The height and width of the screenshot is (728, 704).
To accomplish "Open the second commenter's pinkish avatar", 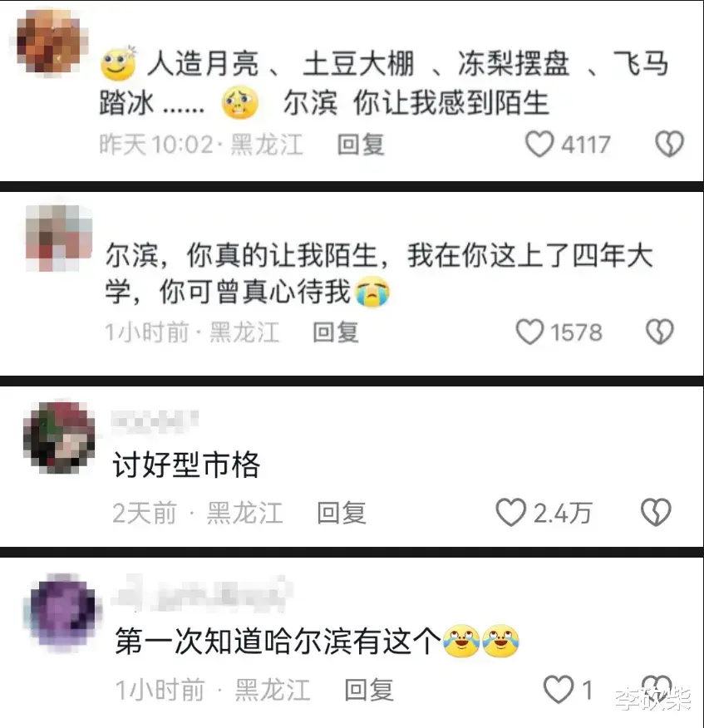I will click(59, 238).
